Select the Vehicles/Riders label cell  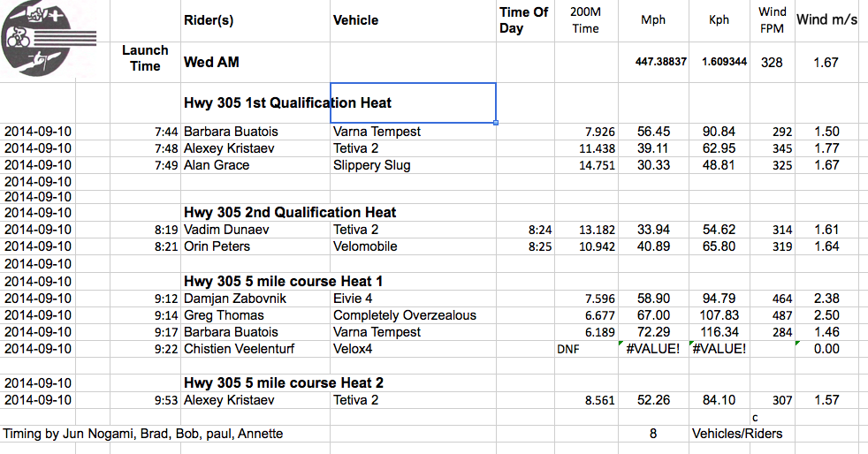point(737,434)
